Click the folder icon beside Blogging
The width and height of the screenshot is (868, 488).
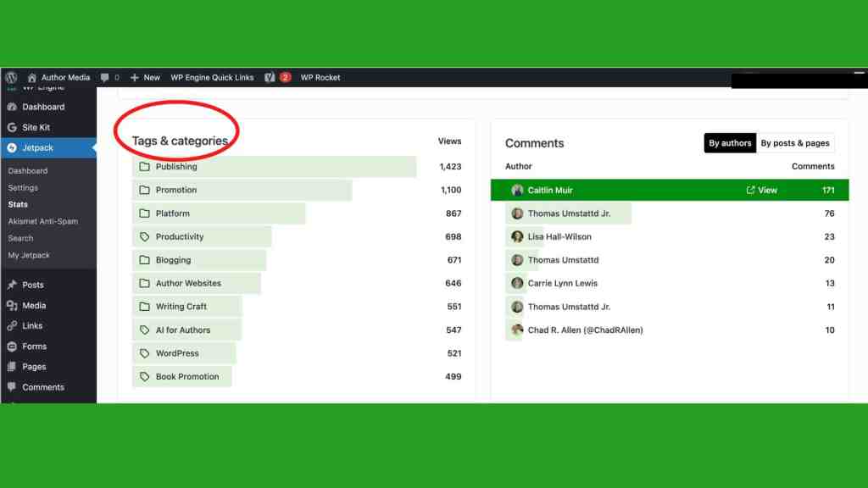coord(144,260)
